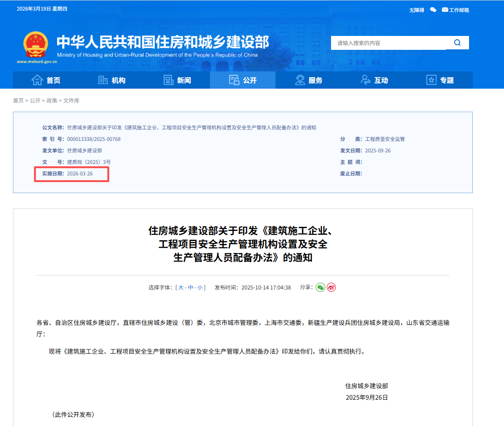Image resolution: width=504 pixels, height=426 pixels.
Task: Click the national emblem logo
Action: [x=36, y=45]
